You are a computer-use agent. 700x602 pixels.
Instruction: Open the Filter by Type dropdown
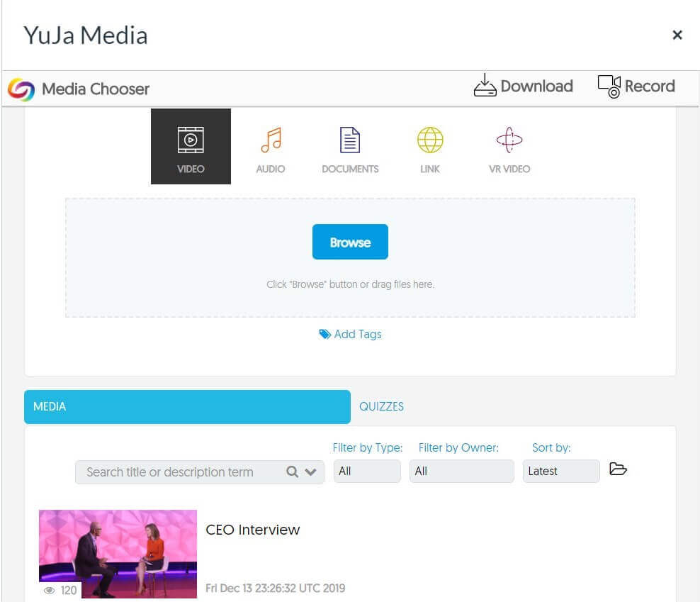(x=367, y=471)
